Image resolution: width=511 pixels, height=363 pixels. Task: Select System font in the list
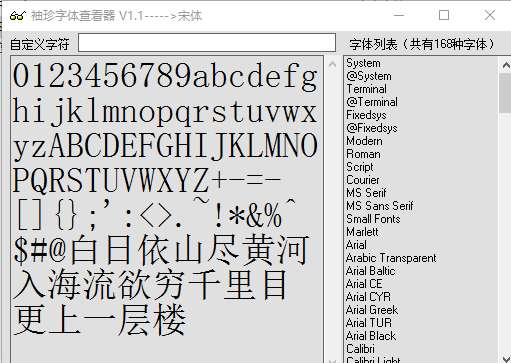click(x=363, y=63)
